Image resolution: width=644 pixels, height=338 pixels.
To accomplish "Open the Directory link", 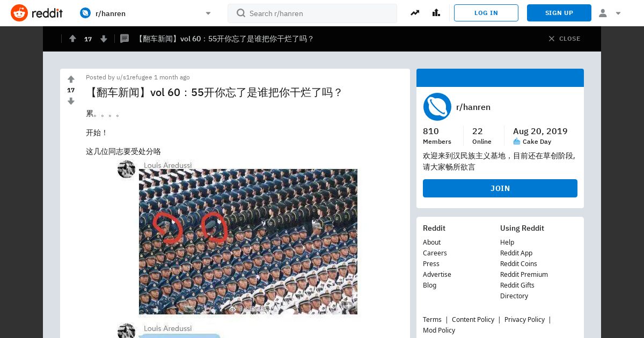I will pos(514,296).
